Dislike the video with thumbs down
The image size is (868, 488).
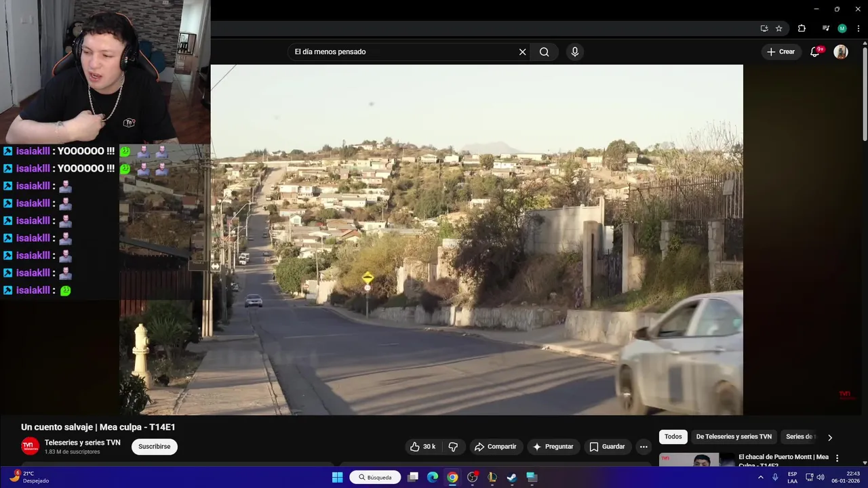click(x=453, y=447)
